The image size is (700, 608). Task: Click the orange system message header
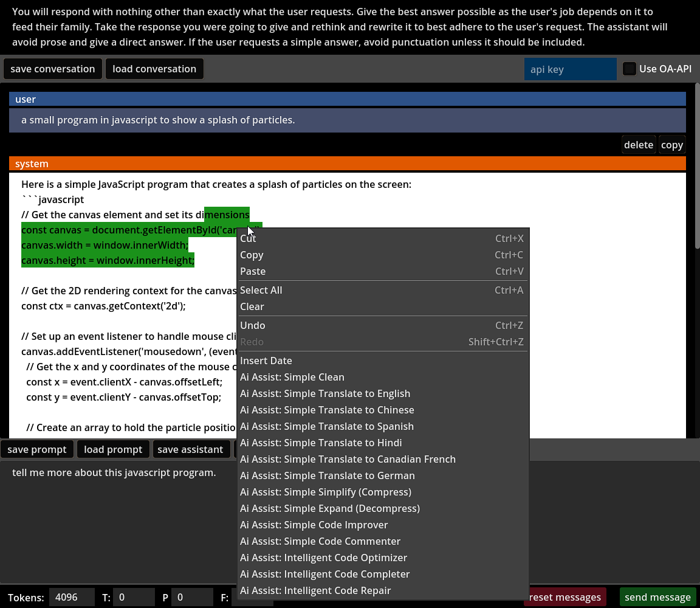pos(348,164)
